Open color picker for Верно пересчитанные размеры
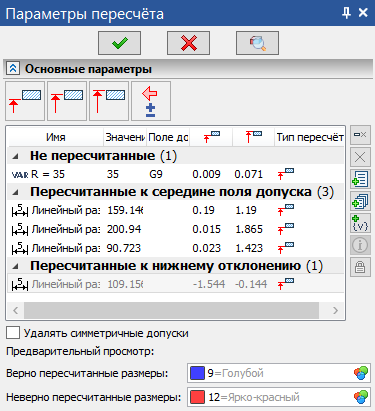The height and width of the screenshot is (411, 375). click(x=361, y=373)
